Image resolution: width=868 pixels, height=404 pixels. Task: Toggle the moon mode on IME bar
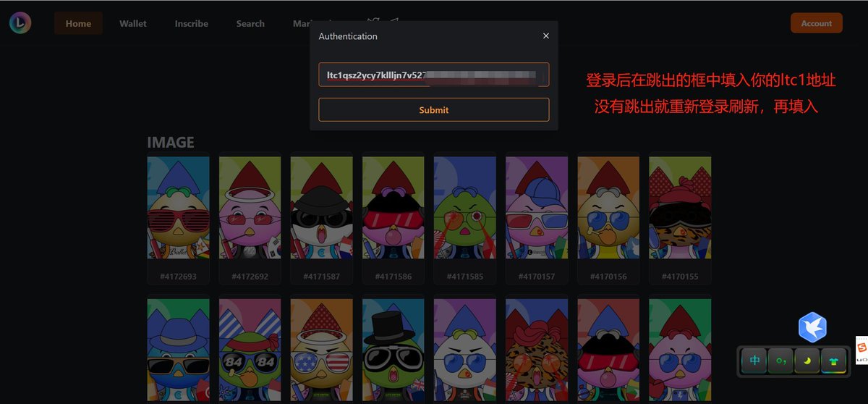click(807, 360)
